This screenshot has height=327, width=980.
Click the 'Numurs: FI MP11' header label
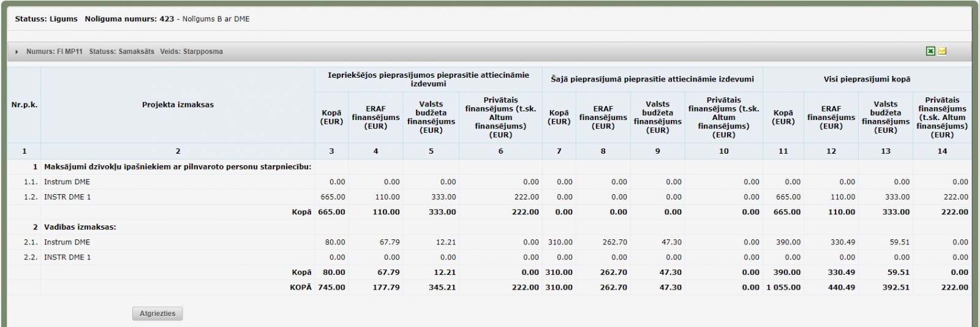click(54, 52)
